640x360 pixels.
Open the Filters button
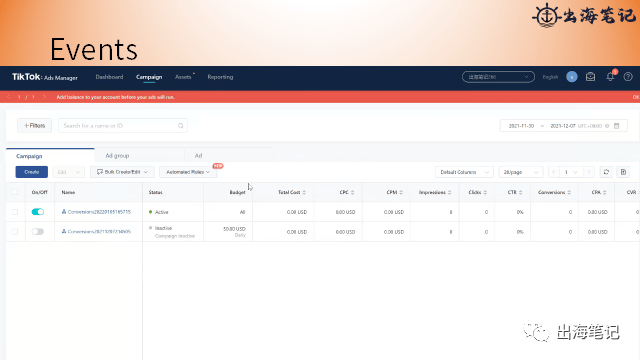coord(34,126)
